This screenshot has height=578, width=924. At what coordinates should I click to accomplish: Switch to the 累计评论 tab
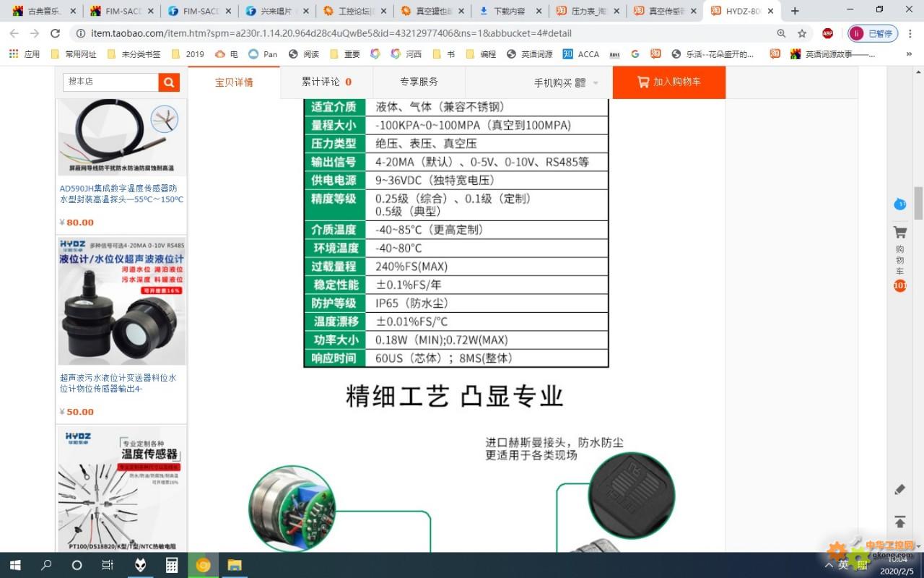tap(326, 82)
